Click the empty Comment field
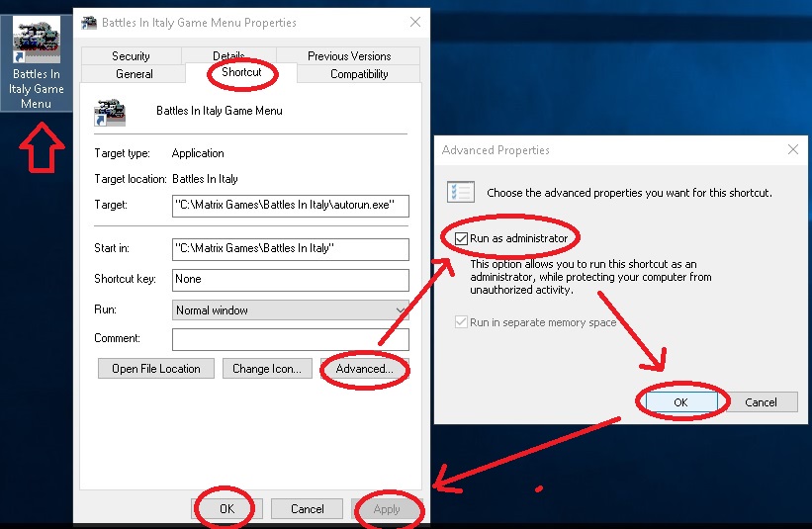This screenshot has height=529, width=812. tap(291, 339)
